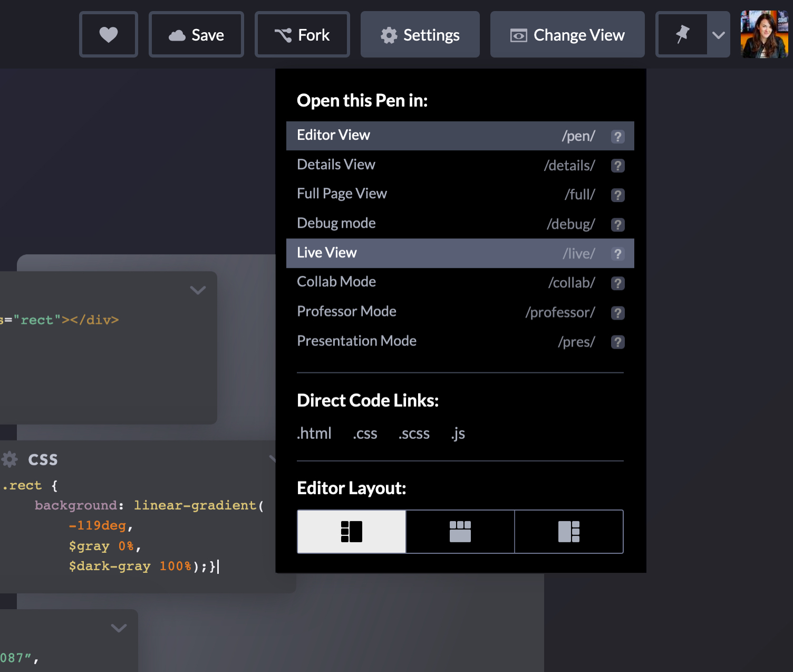Collapse the CSS editor panel chevron
This screenshot has width=793, height=672.
(274, 458)
